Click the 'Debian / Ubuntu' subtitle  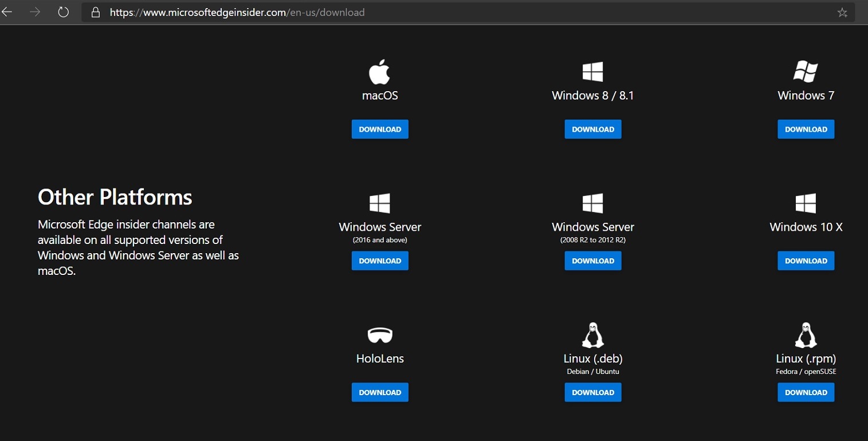(x=593, y=371)
